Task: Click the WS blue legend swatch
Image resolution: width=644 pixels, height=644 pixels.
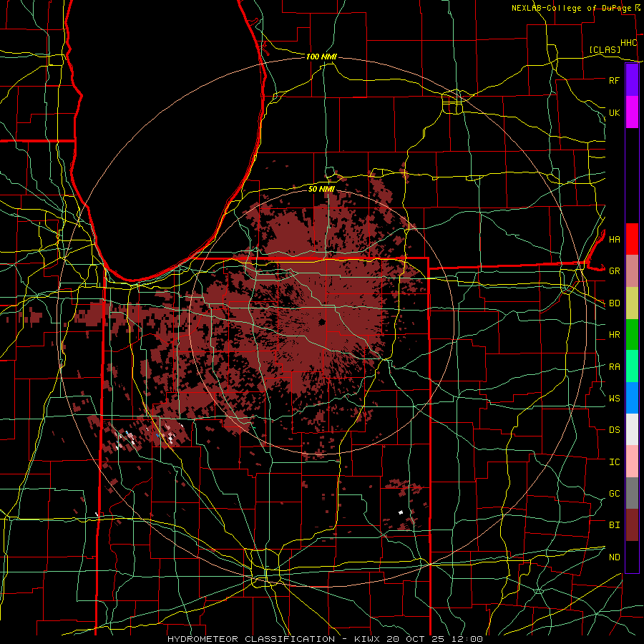Action: click(x=632, y=398)
